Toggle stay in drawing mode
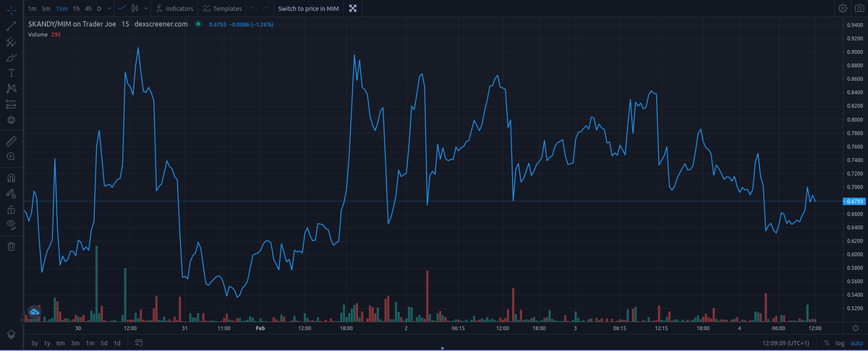Screen dimensions: 868x351 tap(11, 193)
